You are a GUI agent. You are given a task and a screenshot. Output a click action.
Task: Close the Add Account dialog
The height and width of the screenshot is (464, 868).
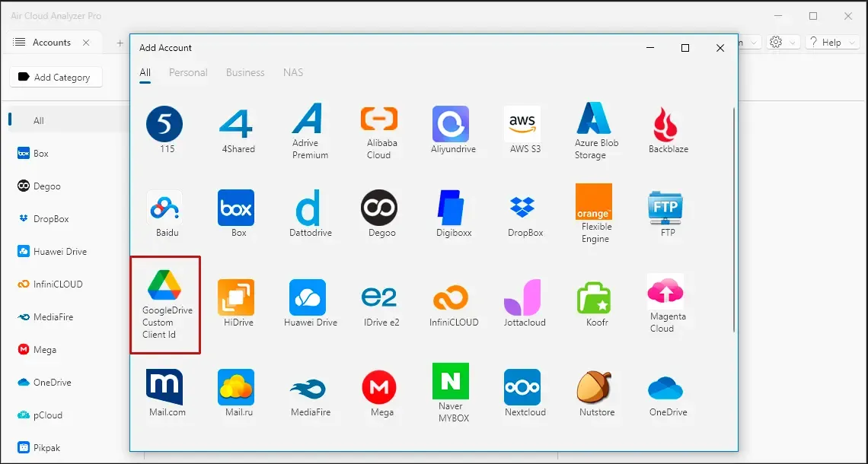[720, 48]
